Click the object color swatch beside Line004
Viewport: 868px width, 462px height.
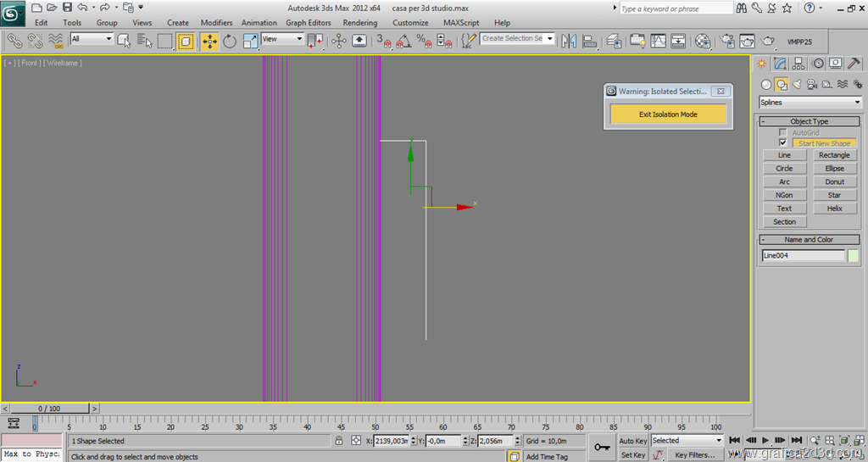(853, 256)
